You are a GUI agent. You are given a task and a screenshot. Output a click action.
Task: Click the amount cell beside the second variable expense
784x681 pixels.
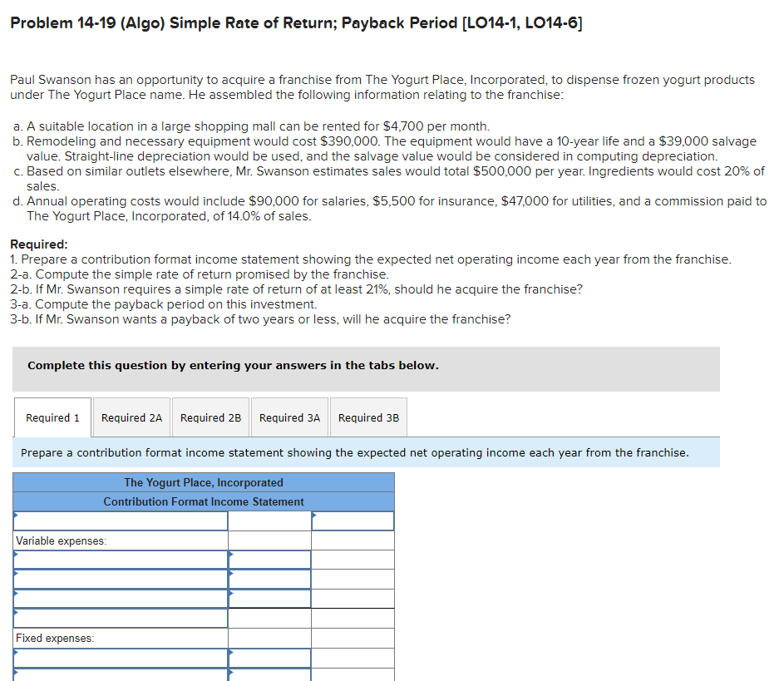(268, 579)
